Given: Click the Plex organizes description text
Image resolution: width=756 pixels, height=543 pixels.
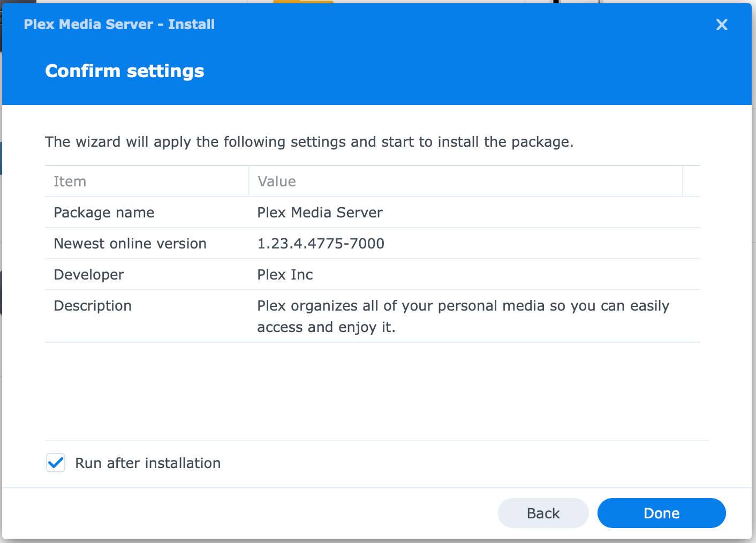Looking at the screenshot, I should pyautogui.click(x=463, y=316).
